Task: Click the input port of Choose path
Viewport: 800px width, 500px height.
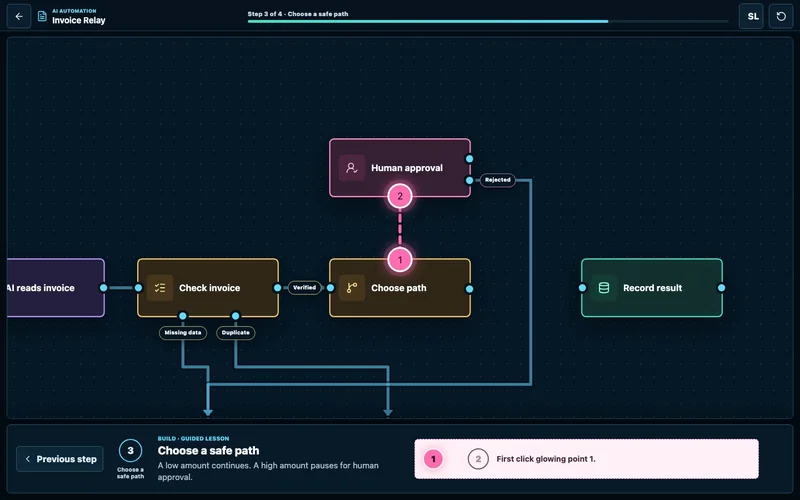Action: pyautogui.click(x=331, y=288)
